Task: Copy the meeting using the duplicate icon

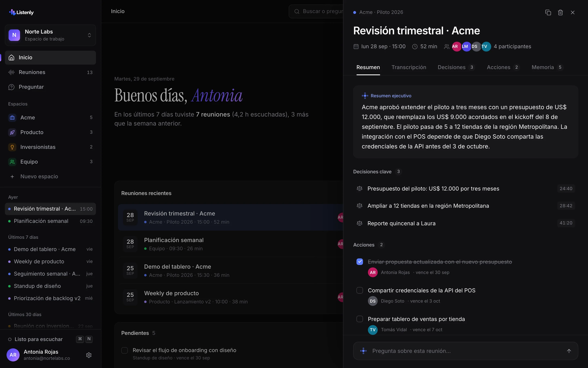Action: [x=548, y=12]
